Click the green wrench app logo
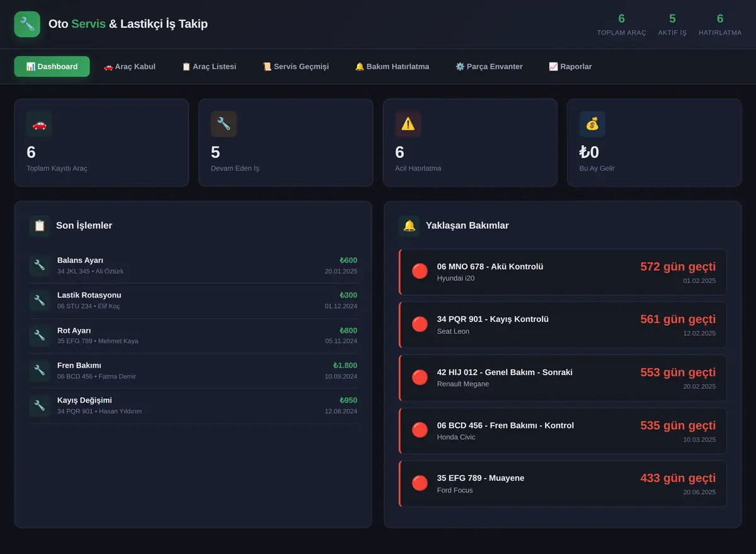The image size is (756, 554). pos(27,24)
